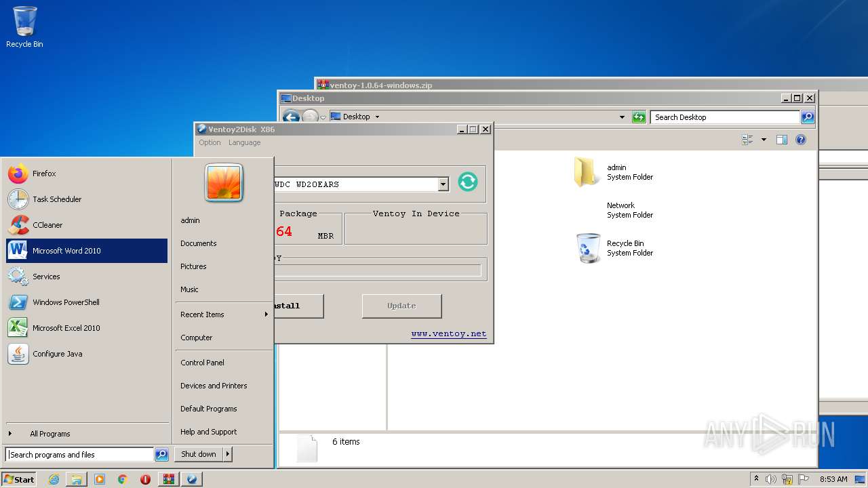Select the admin System Folder in Desktop window
The height and width of the screenshot is (488, 868).
614,172
